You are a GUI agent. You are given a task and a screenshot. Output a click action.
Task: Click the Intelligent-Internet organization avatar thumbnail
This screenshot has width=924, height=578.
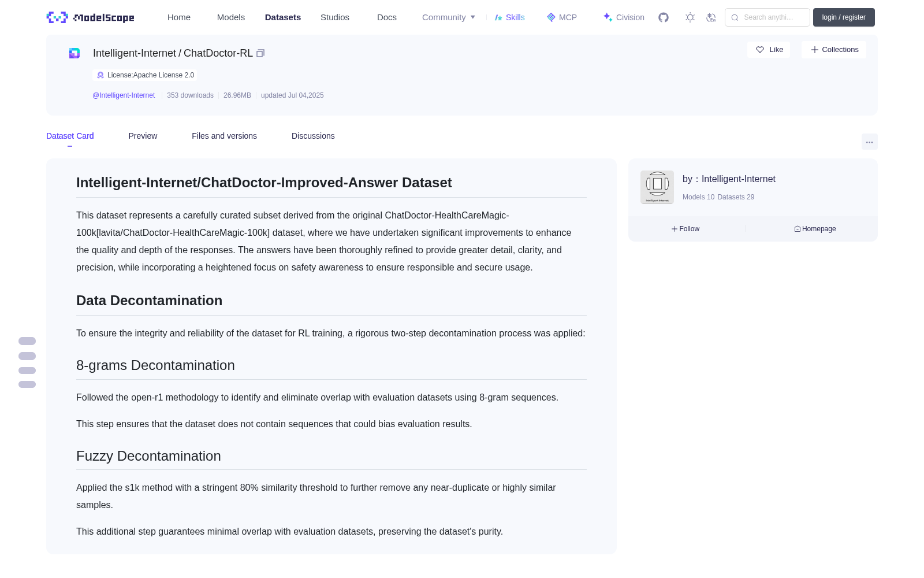pyautogui.click(x=657, y=187)
